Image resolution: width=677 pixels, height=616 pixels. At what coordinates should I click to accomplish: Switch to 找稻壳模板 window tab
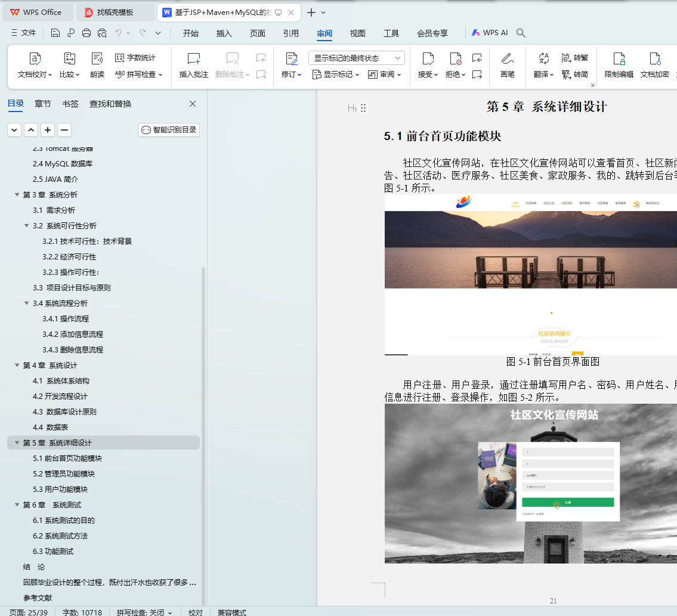(x=115, y=13)
